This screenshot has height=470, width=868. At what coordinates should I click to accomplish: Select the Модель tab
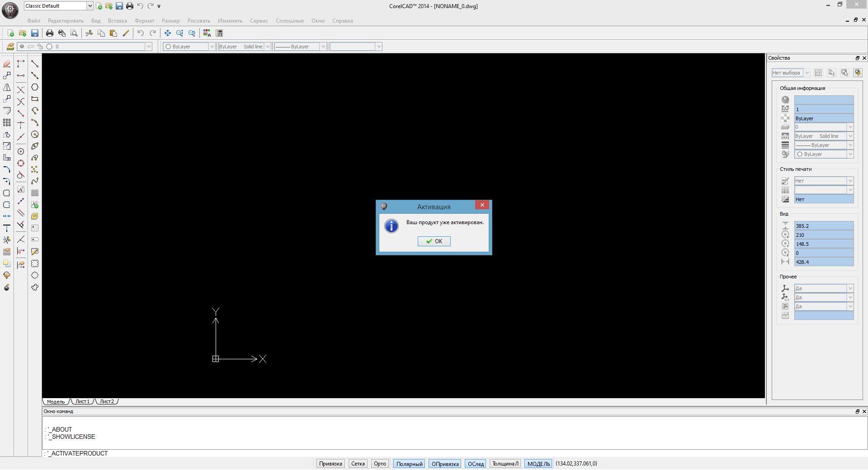tap(56, 401)
